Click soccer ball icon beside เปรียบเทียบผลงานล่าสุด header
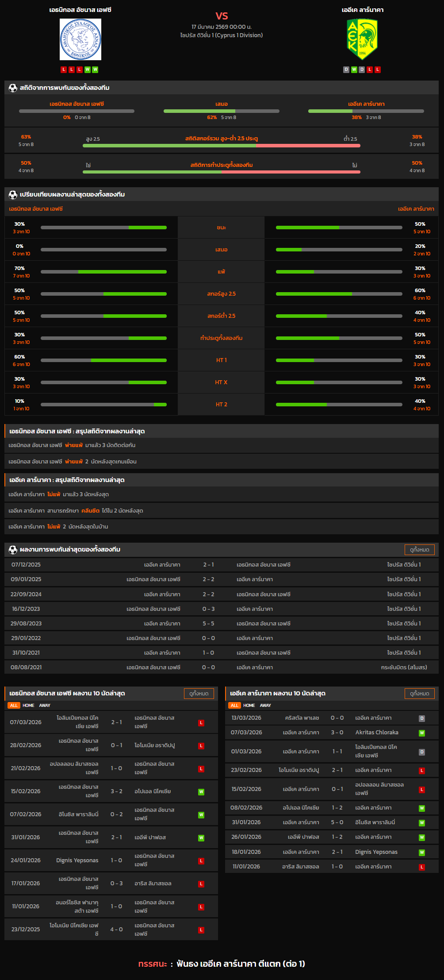The width and height of the screenshot is (444, 980). (13, 195)
